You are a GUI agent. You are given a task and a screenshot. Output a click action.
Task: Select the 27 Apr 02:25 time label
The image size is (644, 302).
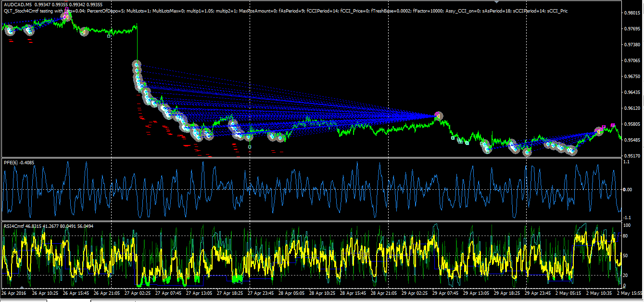[x=138, y=293]
